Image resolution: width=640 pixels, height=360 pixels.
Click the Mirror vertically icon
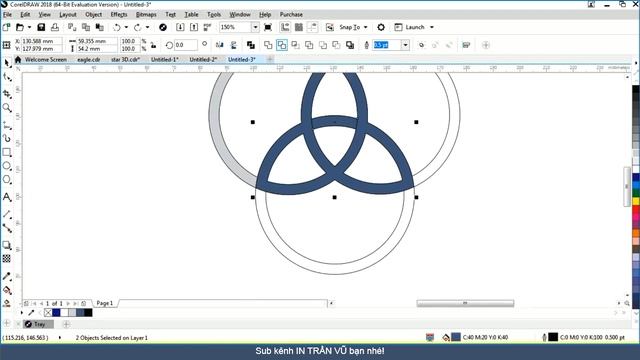pos(233,45)
